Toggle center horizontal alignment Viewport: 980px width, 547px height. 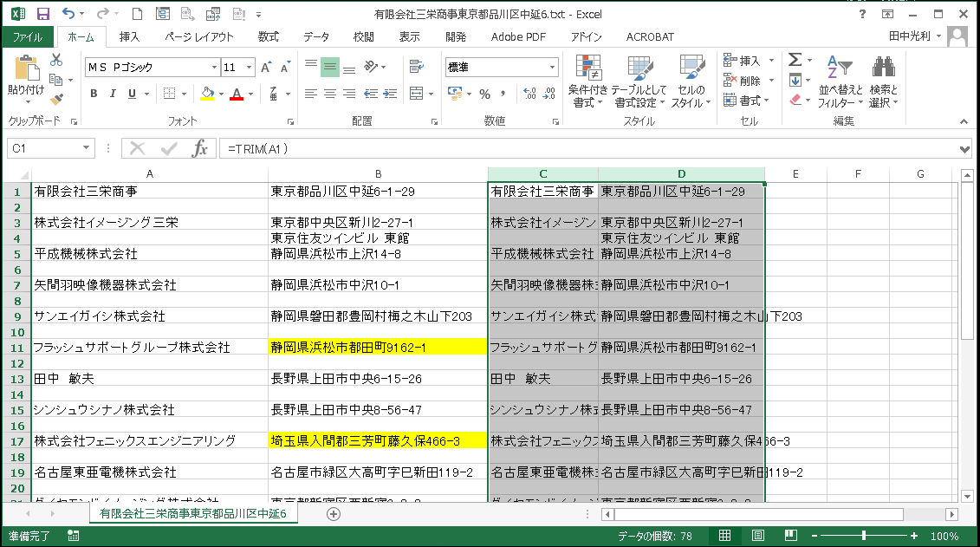click(330, 94)
